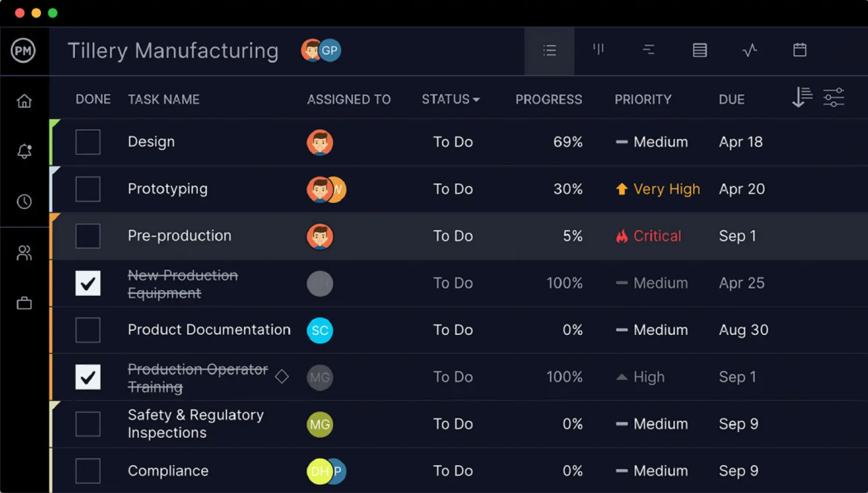
Task: Select Design due date Apr 18
Action: click(741, 142)
